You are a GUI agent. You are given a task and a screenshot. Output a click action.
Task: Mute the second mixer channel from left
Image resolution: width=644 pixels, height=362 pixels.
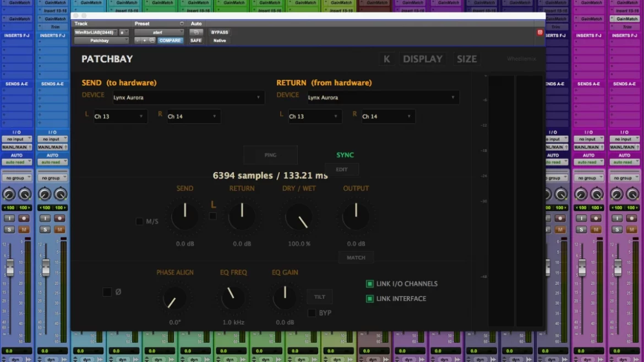[59, 229]
